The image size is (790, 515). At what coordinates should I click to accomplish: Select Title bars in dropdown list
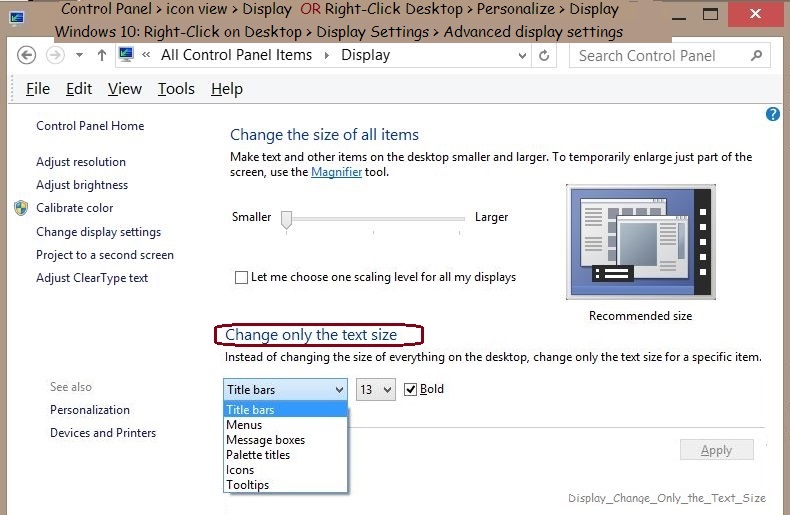coord(285,409)
